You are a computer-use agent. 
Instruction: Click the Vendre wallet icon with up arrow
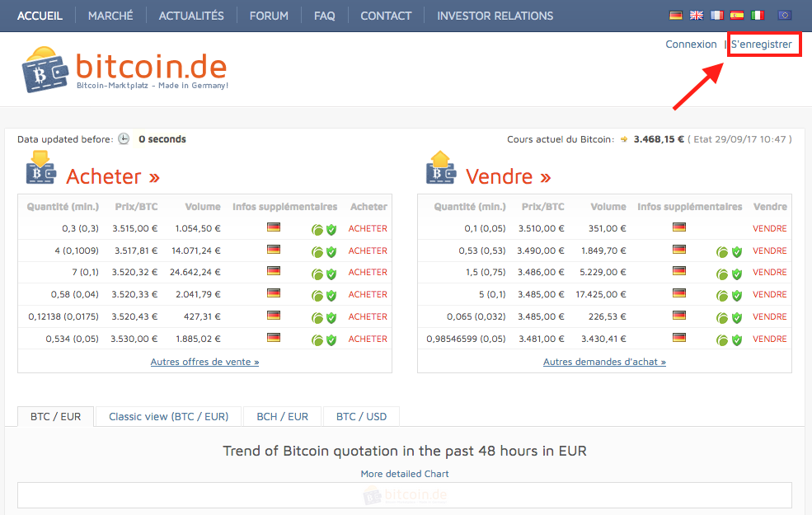click(x=441, y=168)
